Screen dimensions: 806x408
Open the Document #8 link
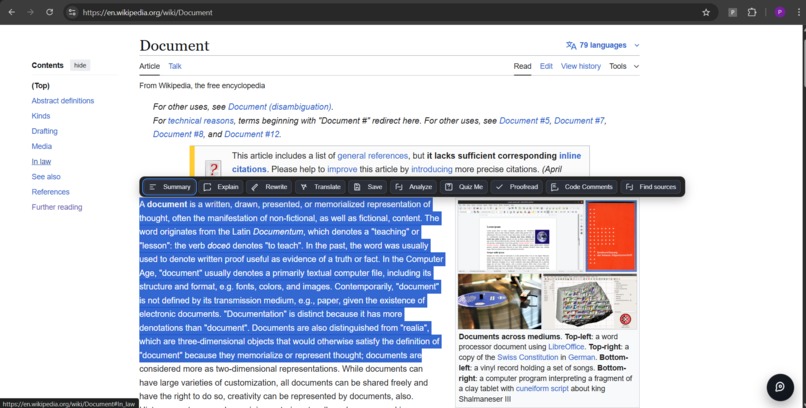point(178,134)
